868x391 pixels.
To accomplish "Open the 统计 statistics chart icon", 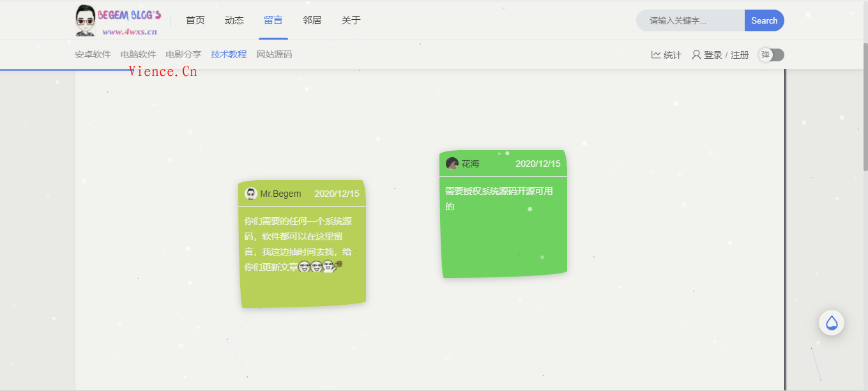I will [656, 55].
